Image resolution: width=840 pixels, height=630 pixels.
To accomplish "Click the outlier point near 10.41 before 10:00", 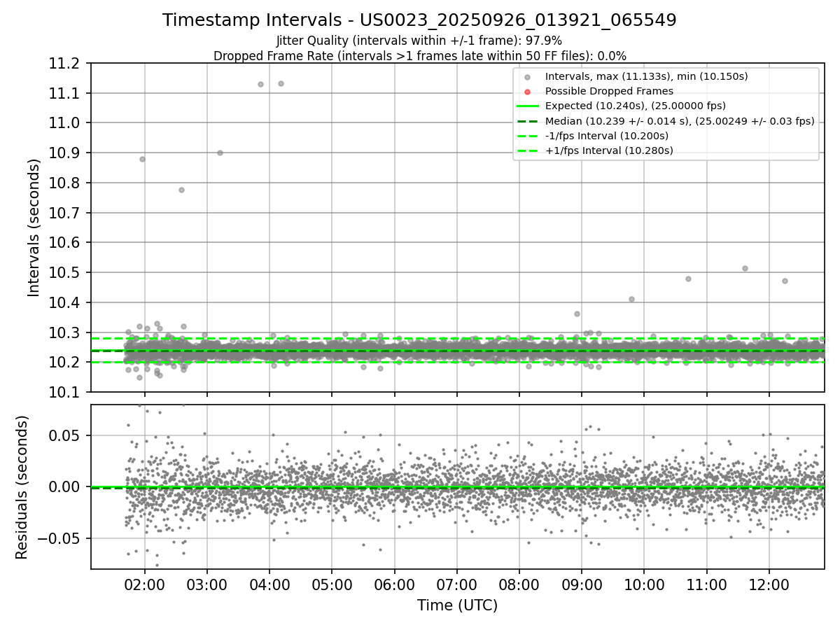I will [x=631, y=299].
